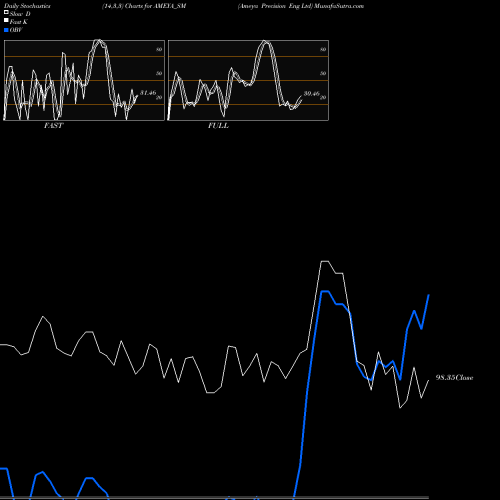This screenshot has height=500, width=500.
Task: Click the FULL stochastic chart panel
Action: tap(248, 80)
